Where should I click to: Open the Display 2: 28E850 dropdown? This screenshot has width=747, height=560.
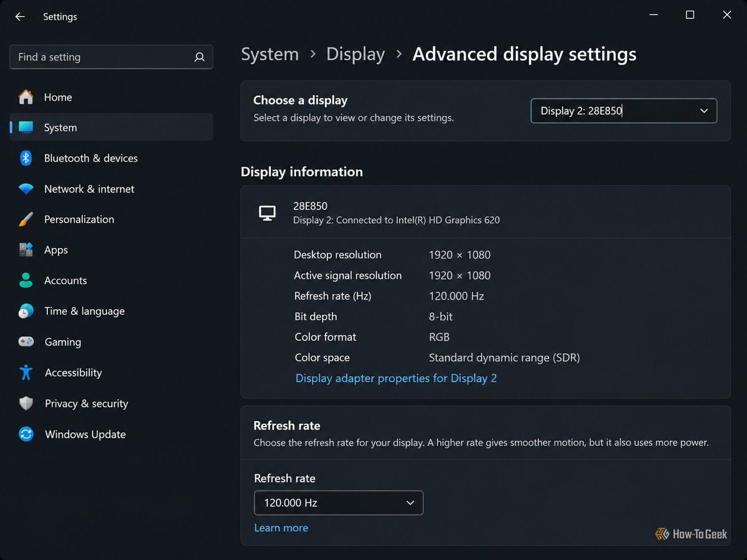pos(624,111)
